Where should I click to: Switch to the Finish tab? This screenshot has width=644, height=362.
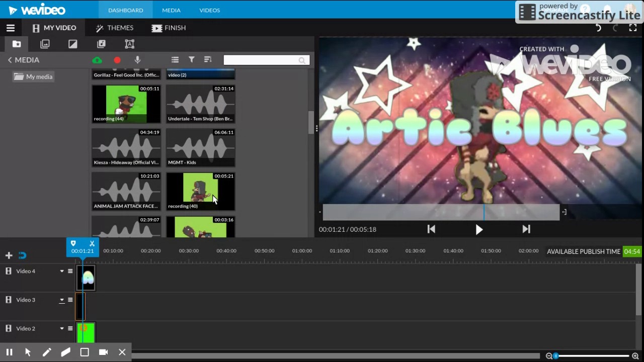click(x=169, y=28)
